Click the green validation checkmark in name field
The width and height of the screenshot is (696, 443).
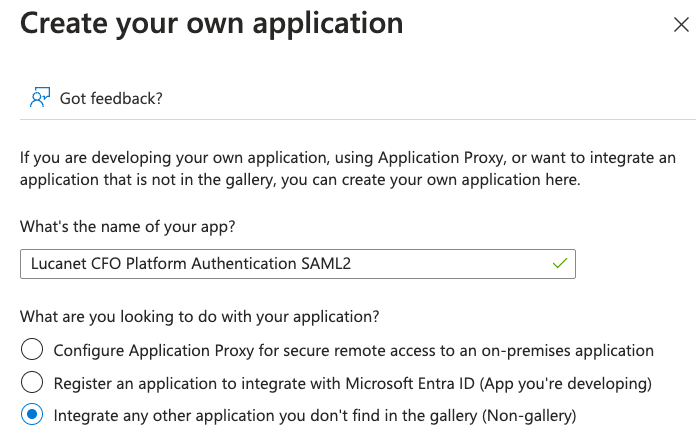(x=559, y=264)
